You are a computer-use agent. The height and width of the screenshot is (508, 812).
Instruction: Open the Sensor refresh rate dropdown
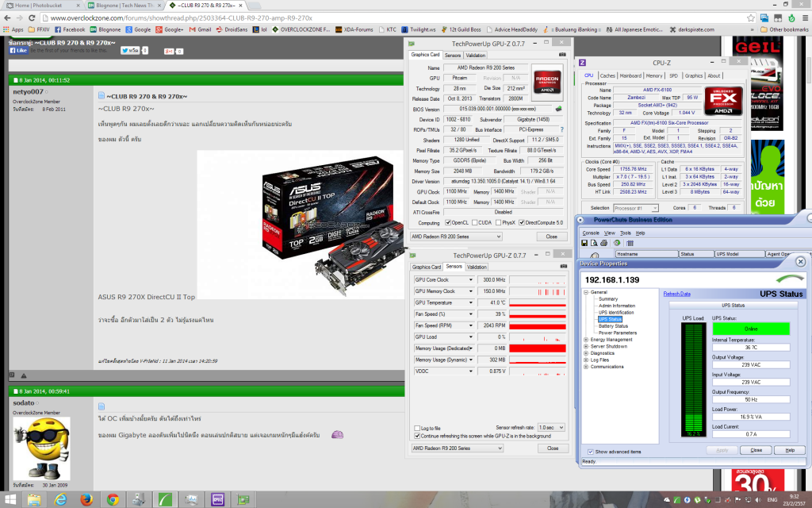(551, 427)
